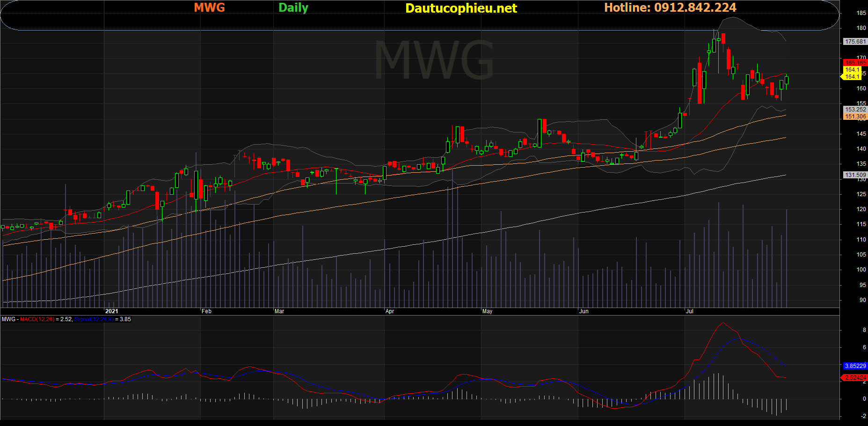Click the Feb marker on time axis
The image size is (868, 426).
pyautogui.click(x=206, y=311)
